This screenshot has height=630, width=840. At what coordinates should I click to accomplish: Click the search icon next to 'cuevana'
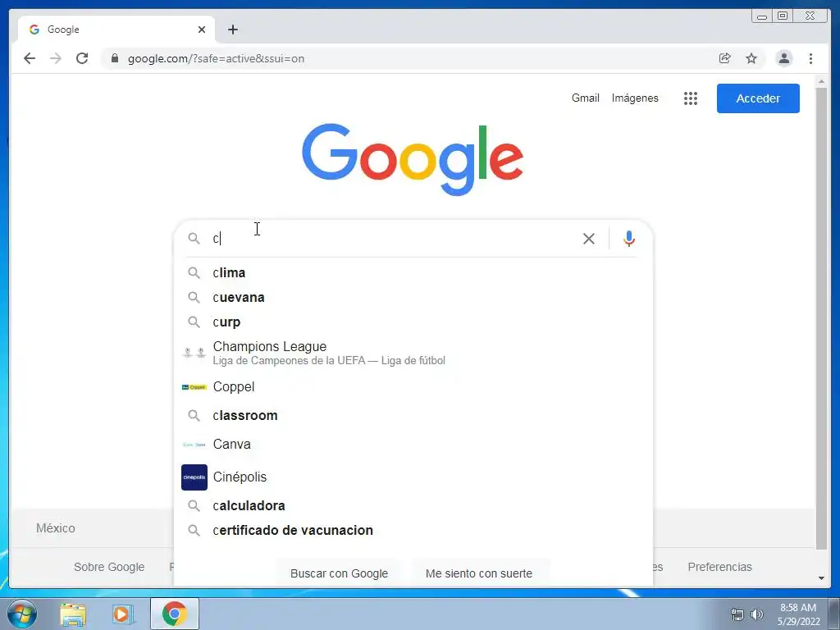tap(194, 297)
